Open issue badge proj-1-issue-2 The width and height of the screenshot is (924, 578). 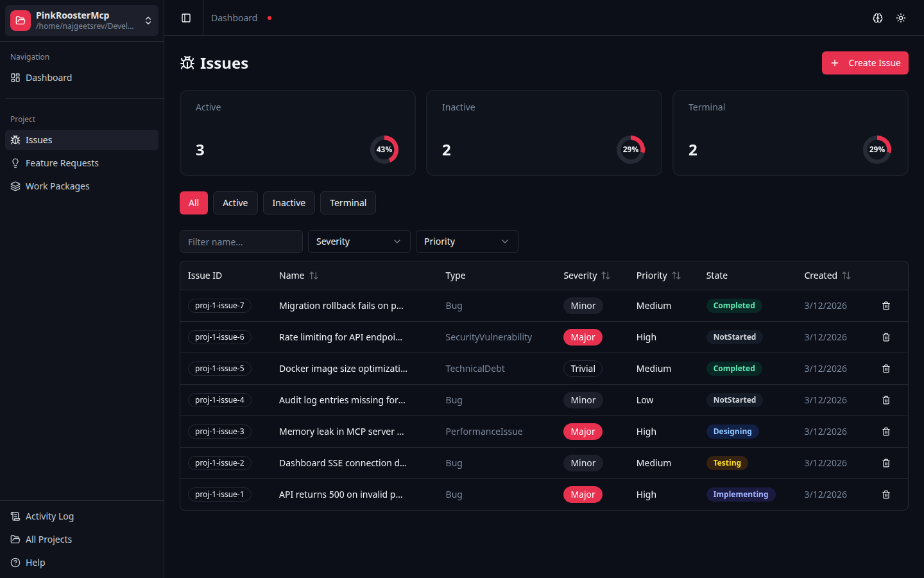coord(219,463)
